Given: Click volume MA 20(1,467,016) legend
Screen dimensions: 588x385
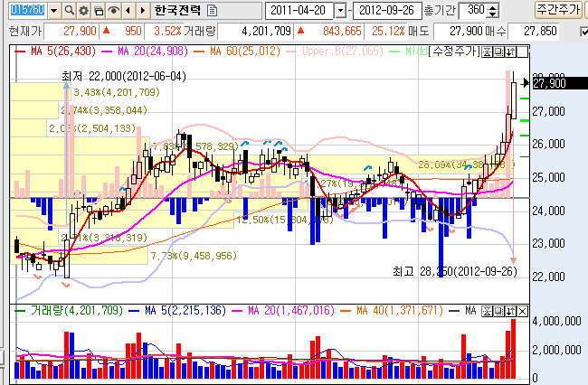Looking at the screenshot, I should tap(283, 311).
